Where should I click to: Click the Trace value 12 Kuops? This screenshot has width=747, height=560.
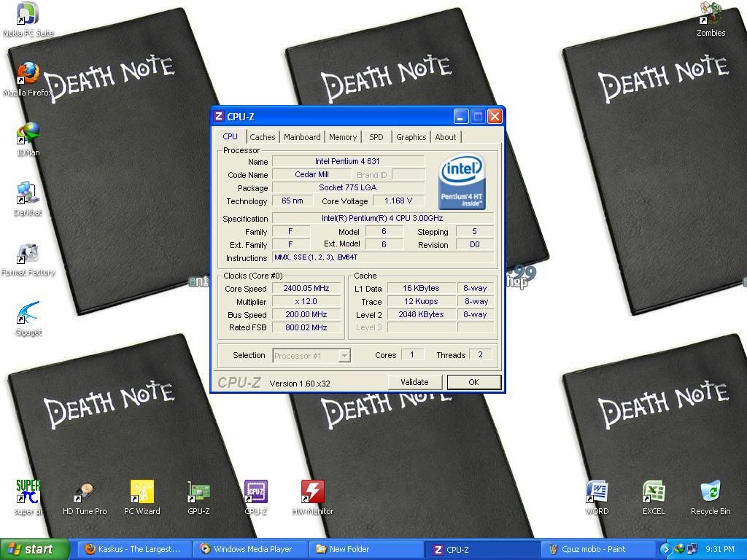(x=421, y=301)
